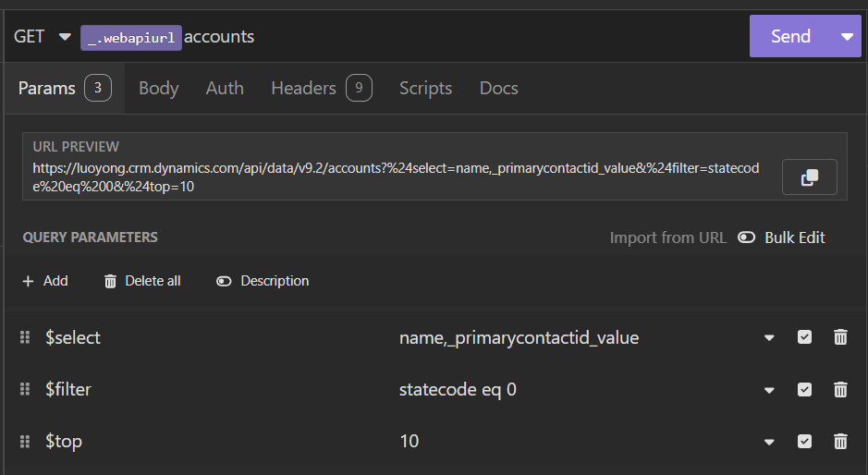Screen dimensions: 868x475
Task: Switch to the Params tab
Action: click(x=65, y=88)
